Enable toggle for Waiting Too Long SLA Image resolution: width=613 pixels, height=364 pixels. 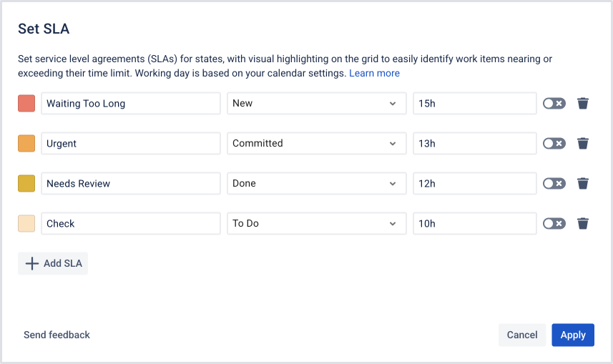tap(554, 104)
